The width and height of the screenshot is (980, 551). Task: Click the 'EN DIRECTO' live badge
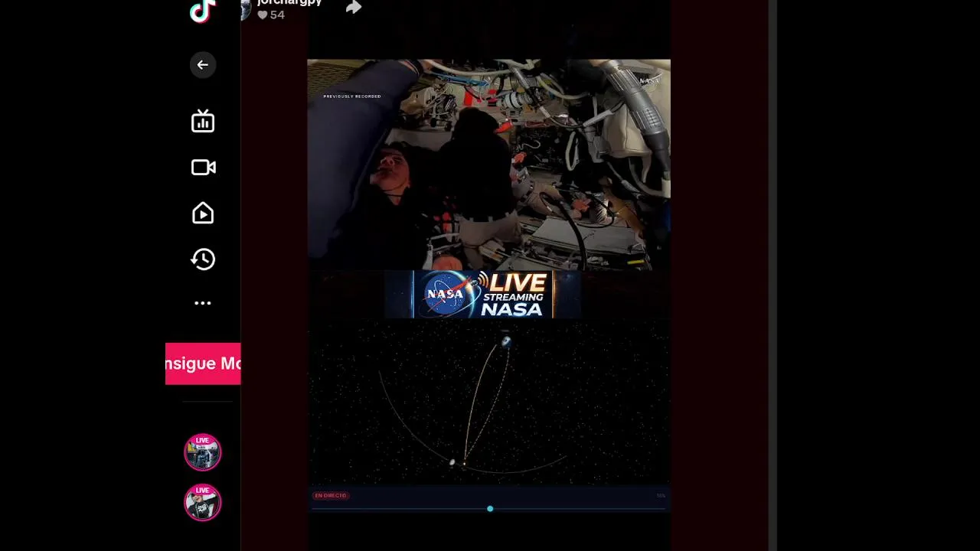[331, 495]
